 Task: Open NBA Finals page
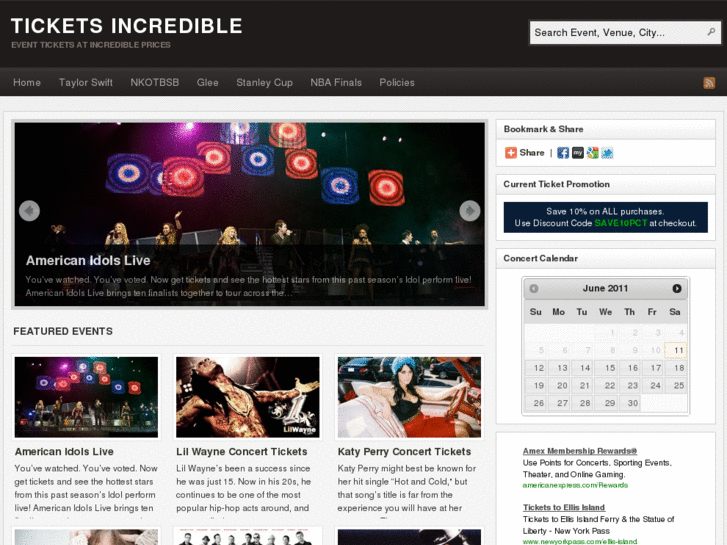(336, 83)
